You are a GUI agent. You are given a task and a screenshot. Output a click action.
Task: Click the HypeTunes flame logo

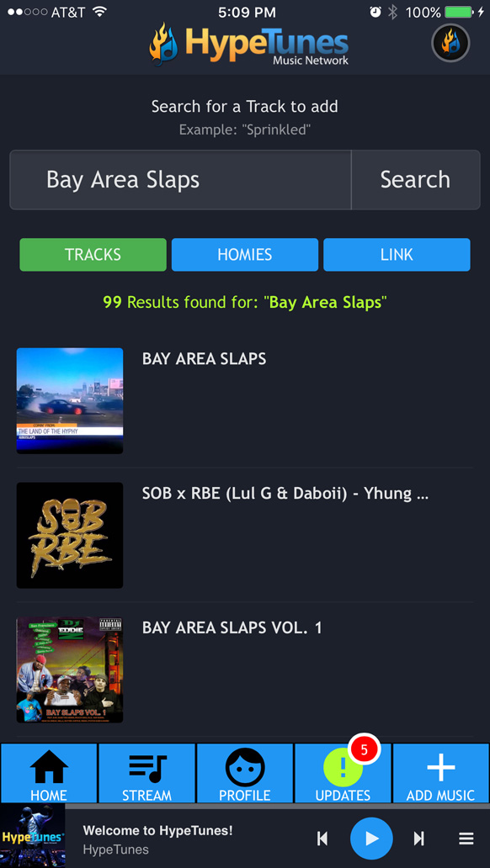coord(163,45)
